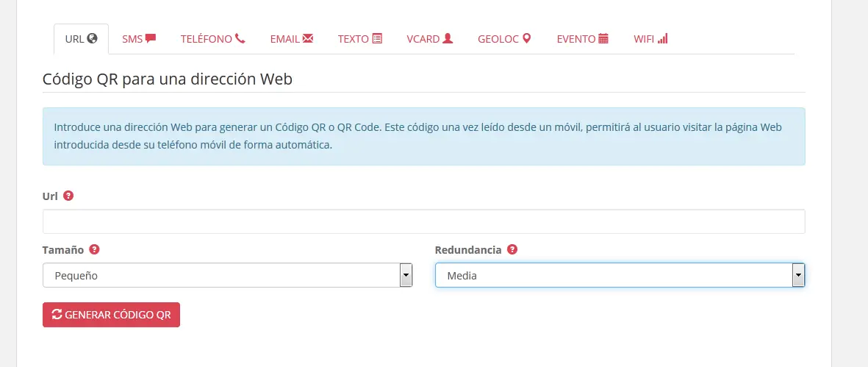Focus the Url input field

(423, 221)
